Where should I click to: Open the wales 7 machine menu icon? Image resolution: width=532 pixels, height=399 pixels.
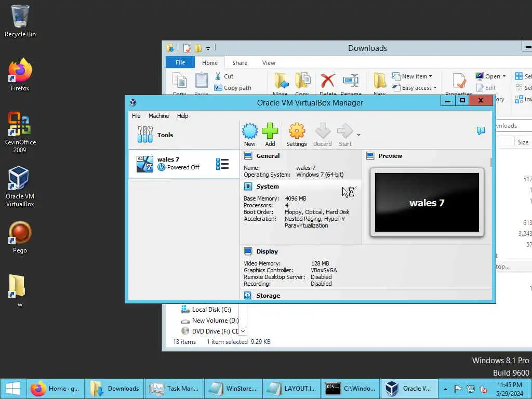point(222,164)
